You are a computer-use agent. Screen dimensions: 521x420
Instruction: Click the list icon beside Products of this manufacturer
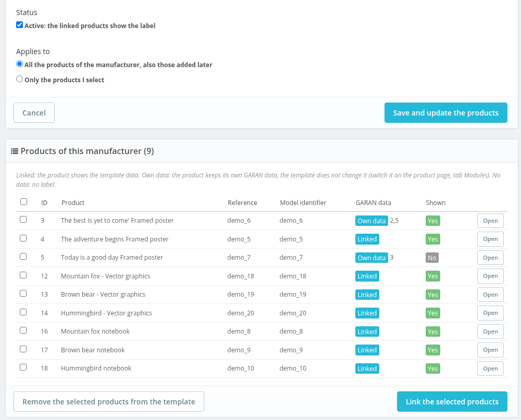(15, 151)
